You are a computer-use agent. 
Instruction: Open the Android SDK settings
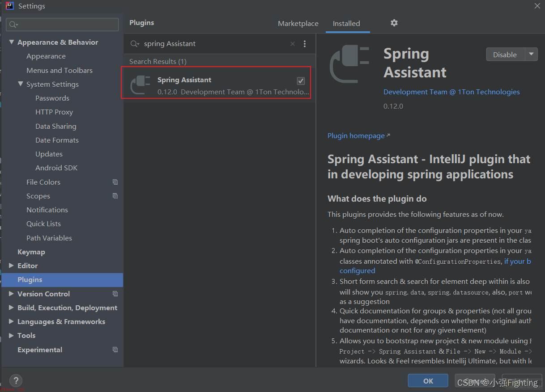click(56, 168)
